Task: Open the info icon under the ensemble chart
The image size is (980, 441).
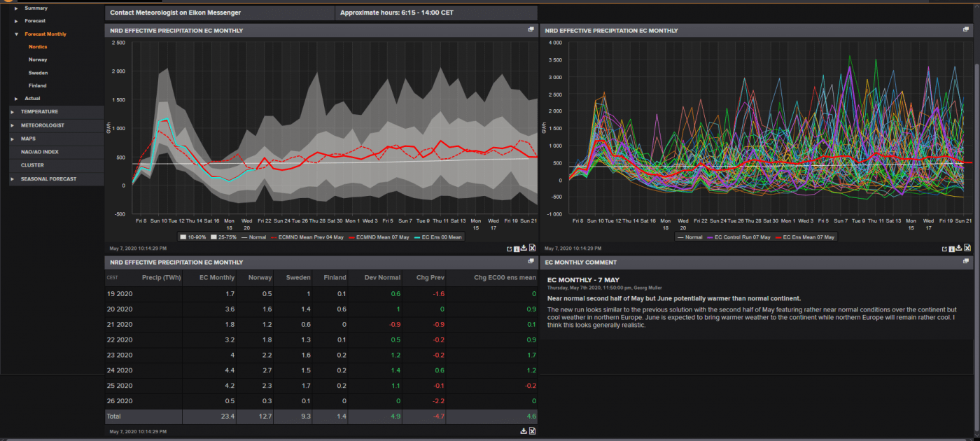Action: pos(953,247)
